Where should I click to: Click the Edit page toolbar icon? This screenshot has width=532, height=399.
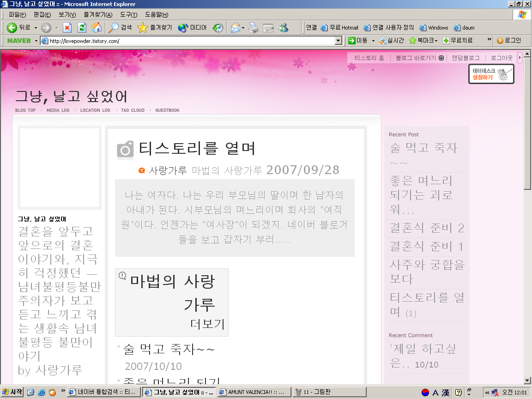(x=268, y=28)
